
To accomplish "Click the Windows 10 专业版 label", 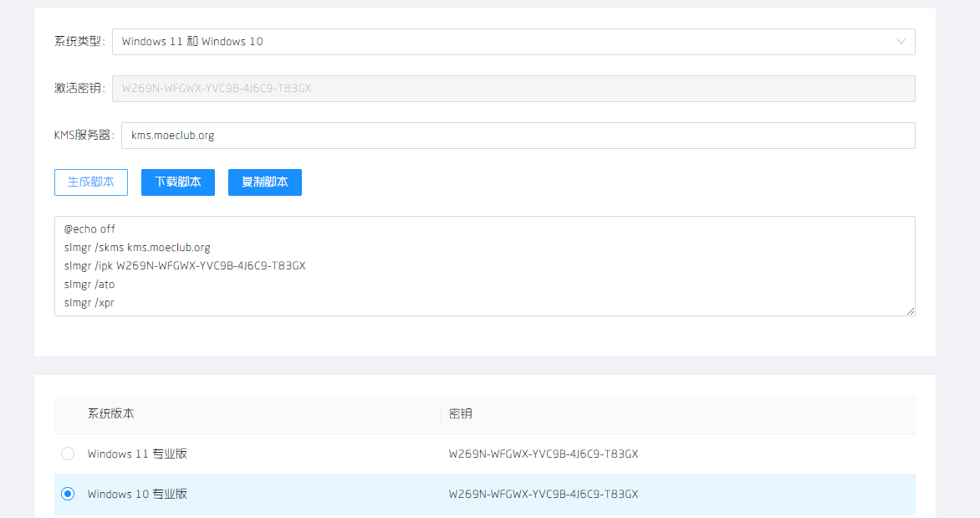I will coord(137,494).
